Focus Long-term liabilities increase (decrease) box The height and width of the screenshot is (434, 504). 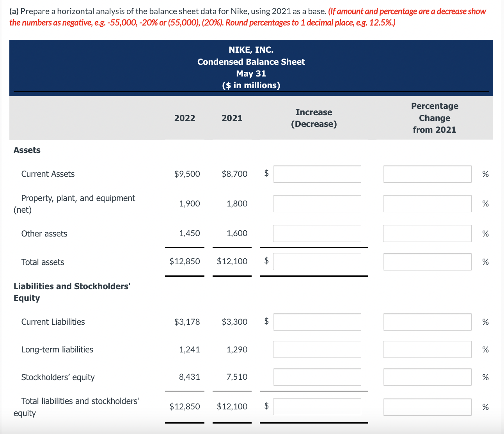(317, 349)
